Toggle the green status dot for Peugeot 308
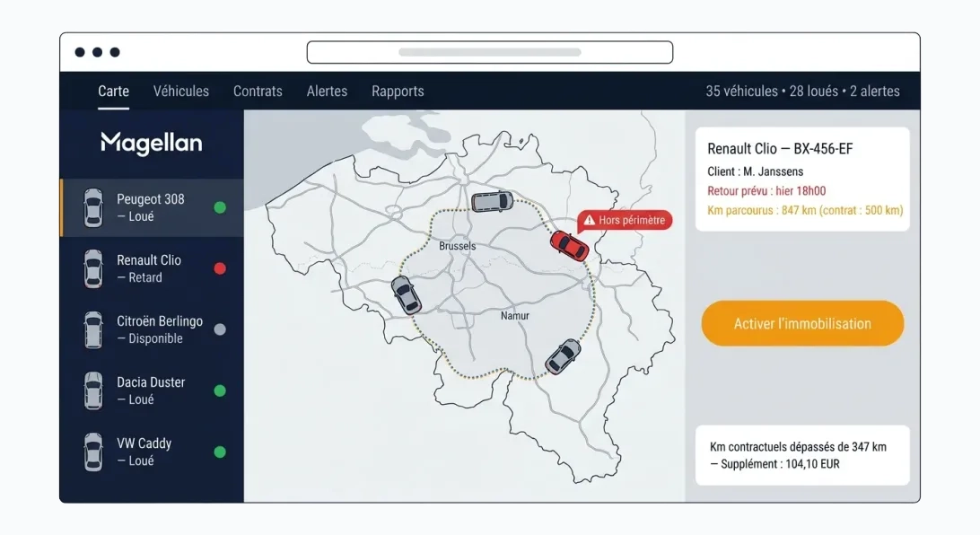This screenshot has height=535, width=980. point(220,206)
